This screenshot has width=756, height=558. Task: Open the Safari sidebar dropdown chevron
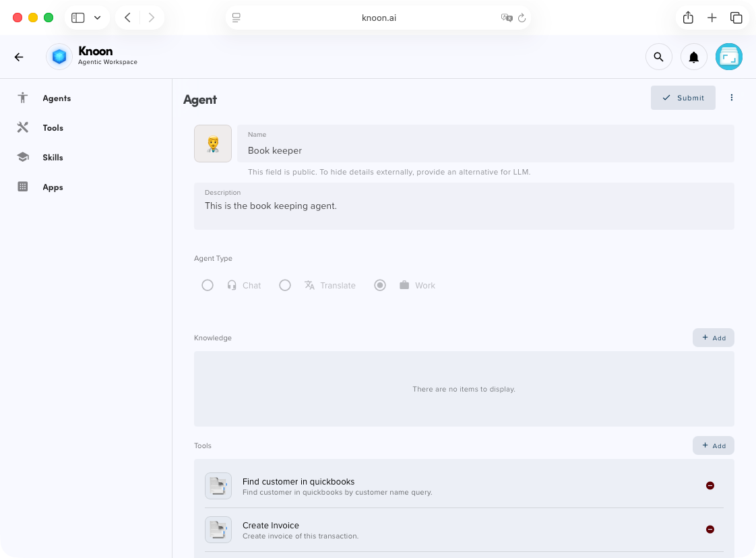(98, 18)
